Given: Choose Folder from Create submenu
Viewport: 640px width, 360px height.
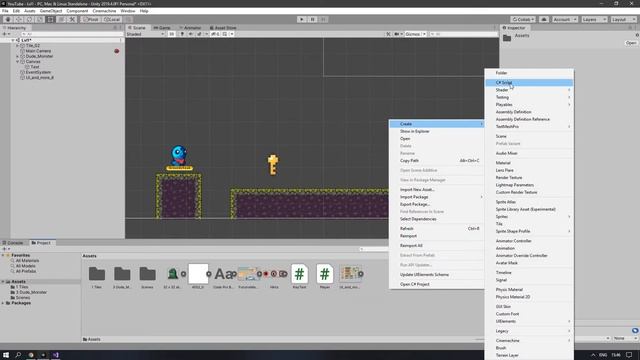Looking at the screenshot, I should [529, 73].
